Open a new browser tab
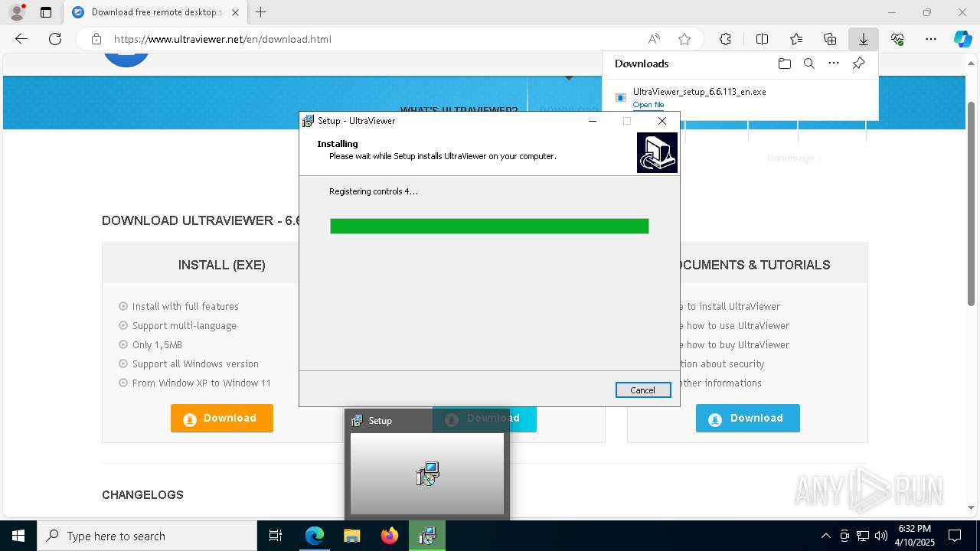The image size is (980, 551). tap(261, 12)
